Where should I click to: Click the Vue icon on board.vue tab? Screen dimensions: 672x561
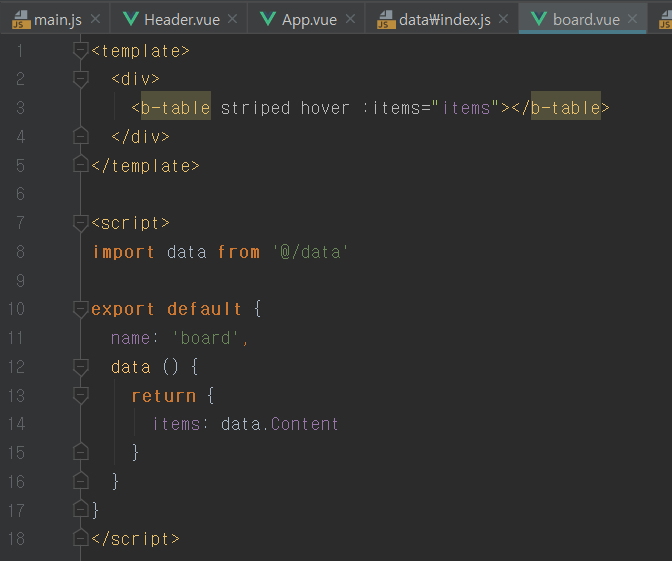[539, 18]
